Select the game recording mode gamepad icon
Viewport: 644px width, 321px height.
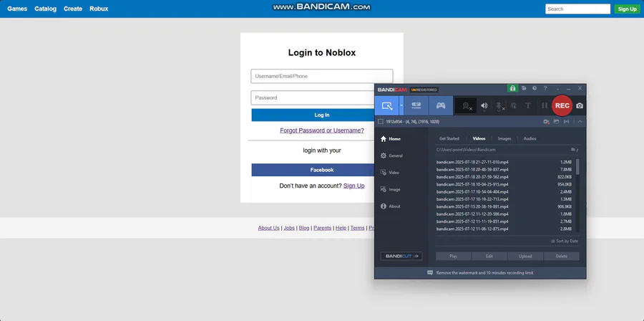tap(441, 105)
